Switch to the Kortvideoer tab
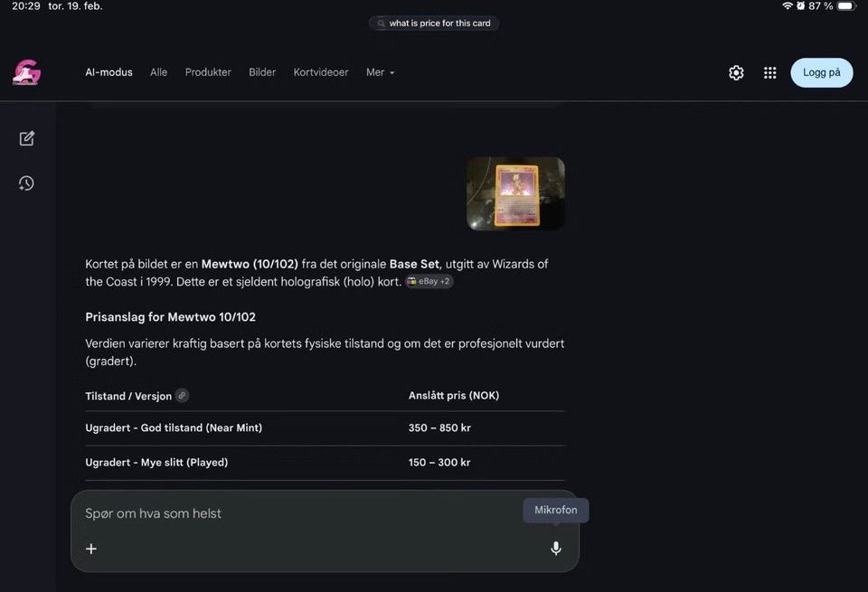This screenshot has height=592, width=868. pyautogui.click(x=321, y=72)
